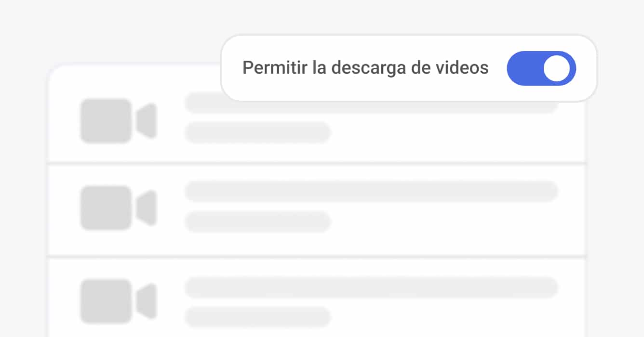Click the lens part of second camera icon
The image size is (644, 337).
point(147,207)
